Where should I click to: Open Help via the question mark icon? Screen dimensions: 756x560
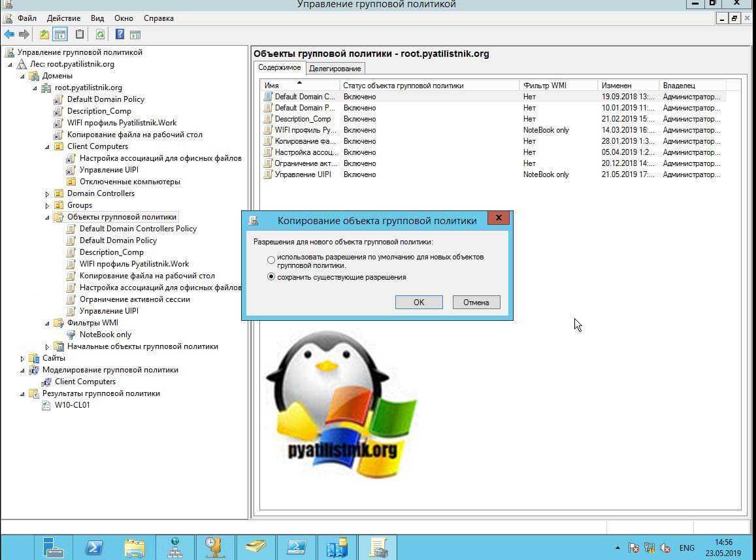click(x=120, y=34)
